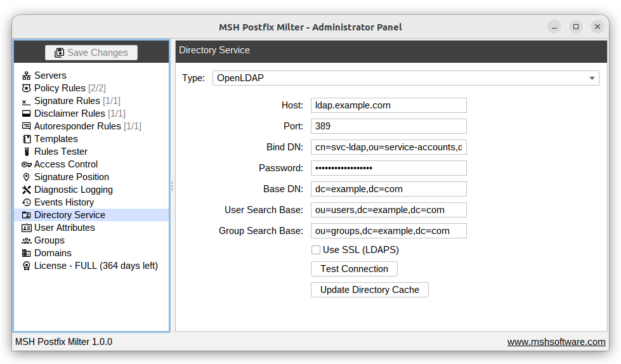The height and width of the screenshot is (364, 621).
Task: Open the Groups section
Action: [x=91, y=240]
